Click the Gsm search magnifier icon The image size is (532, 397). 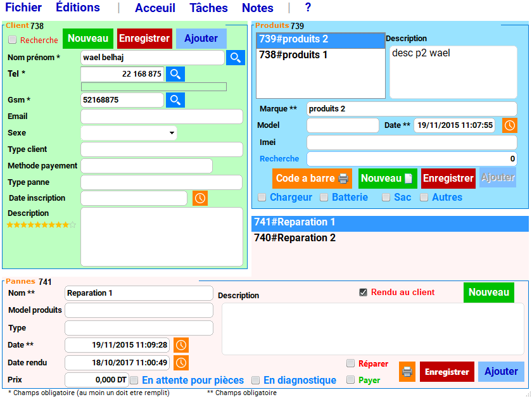pyautogui.click(x=175, y=100)
